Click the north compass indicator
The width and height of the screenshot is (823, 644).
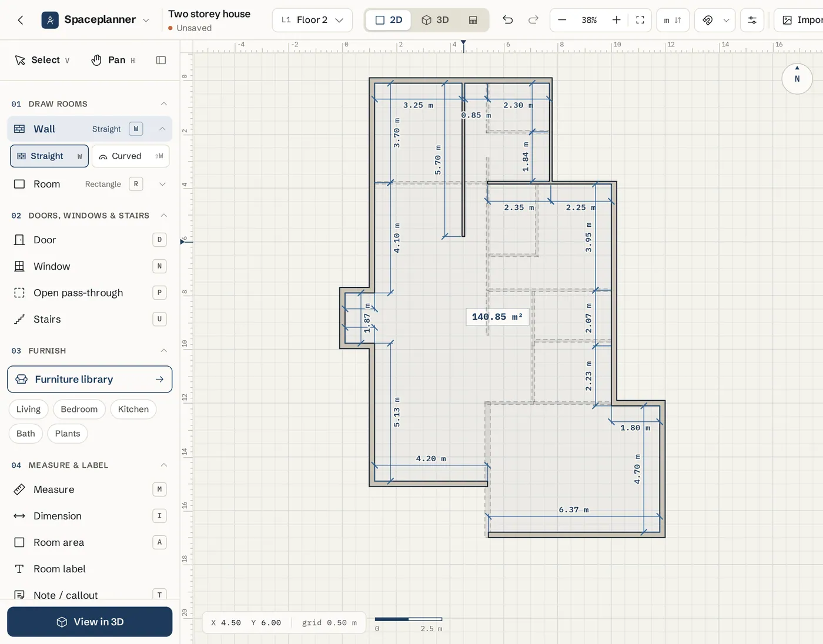[797, 78]
